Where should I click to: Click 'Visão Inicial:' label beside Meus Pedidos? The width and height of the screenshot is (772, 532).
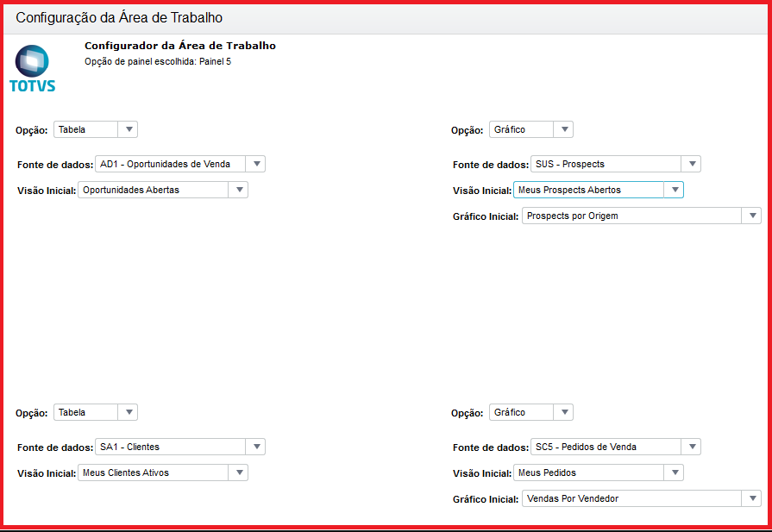(482, 473)
